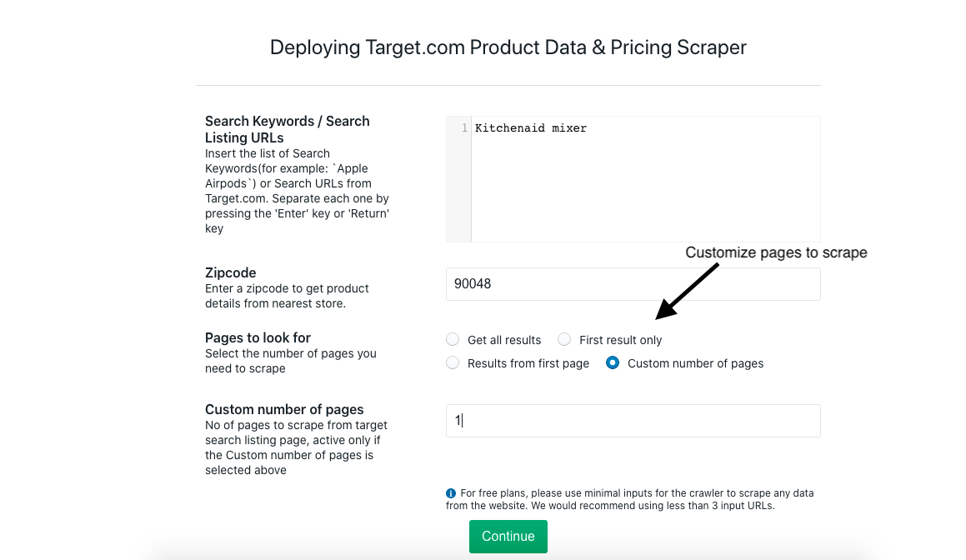Click line number 1 in the keywords editor

[x=464, y=127]
